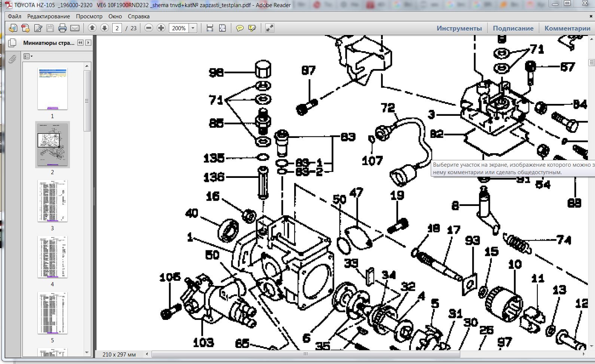
Task: Click the Миниатюры стра... panel title
Action: [49, 43]
